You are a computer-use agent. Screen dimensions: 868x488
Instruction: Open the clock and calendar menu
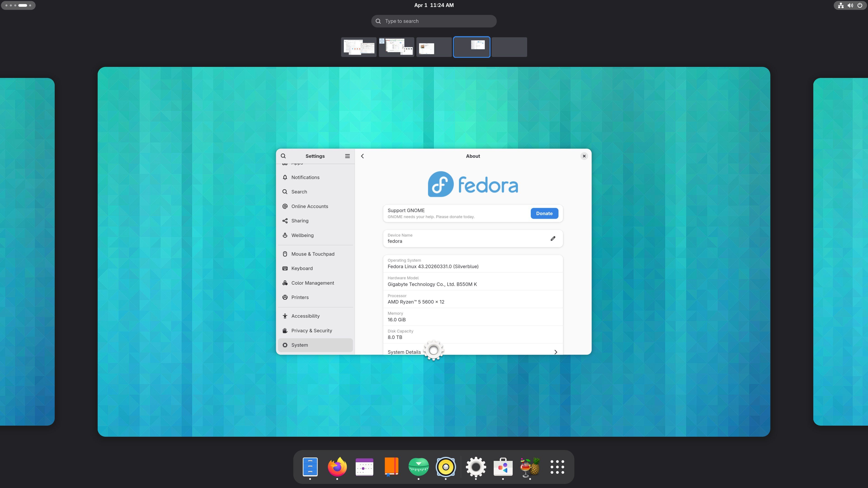click(434, 5)
